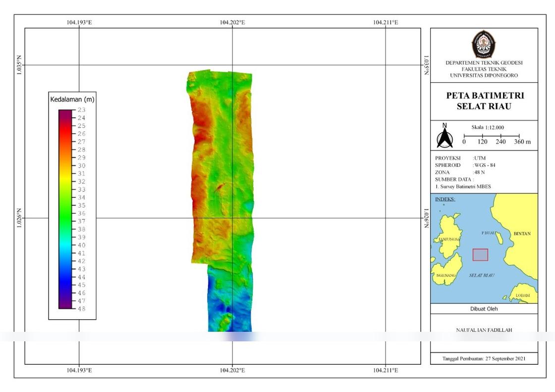Click depth value '40' in legend
The width and height of the screenshot is (555, 392).
tap(81, 245)
